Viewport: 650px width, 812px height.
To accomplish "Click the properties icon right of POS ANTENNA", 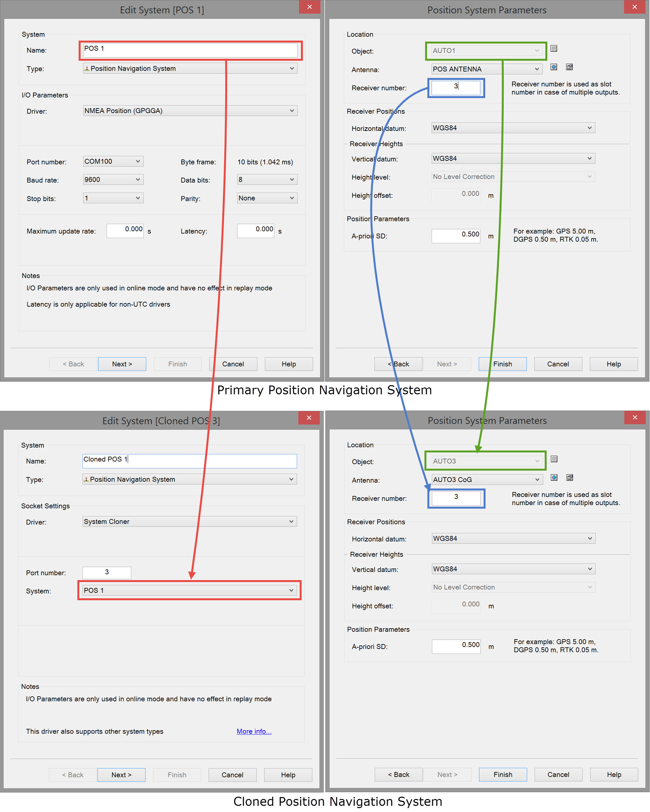I will [x=569, y=67].
